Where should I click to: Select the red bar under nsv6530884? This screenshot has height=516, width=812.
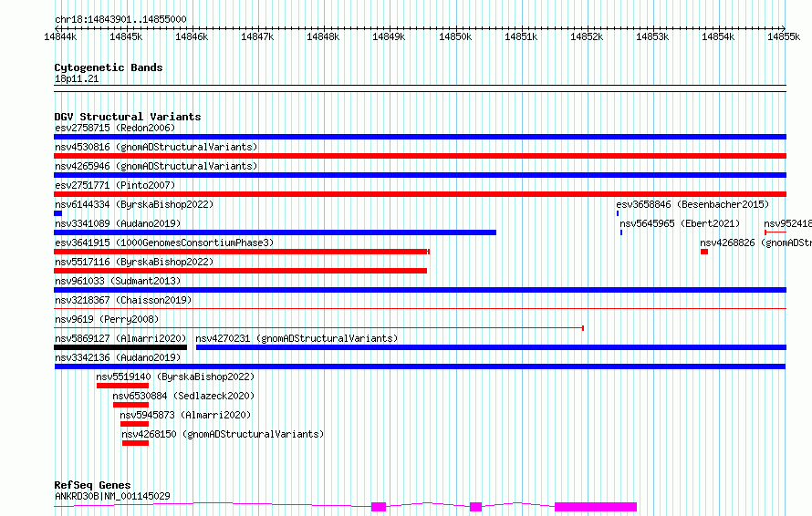click(131, 405)
